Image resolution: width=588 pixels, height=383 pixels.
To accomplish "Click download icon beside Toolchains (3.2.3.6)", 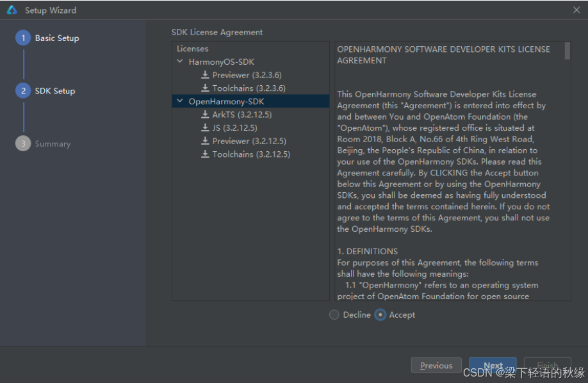I will pos(205,88).
